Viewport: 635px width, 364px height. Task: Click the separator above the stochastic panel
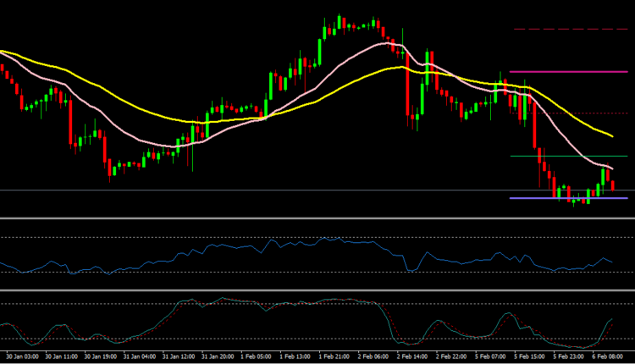point(317,291)
